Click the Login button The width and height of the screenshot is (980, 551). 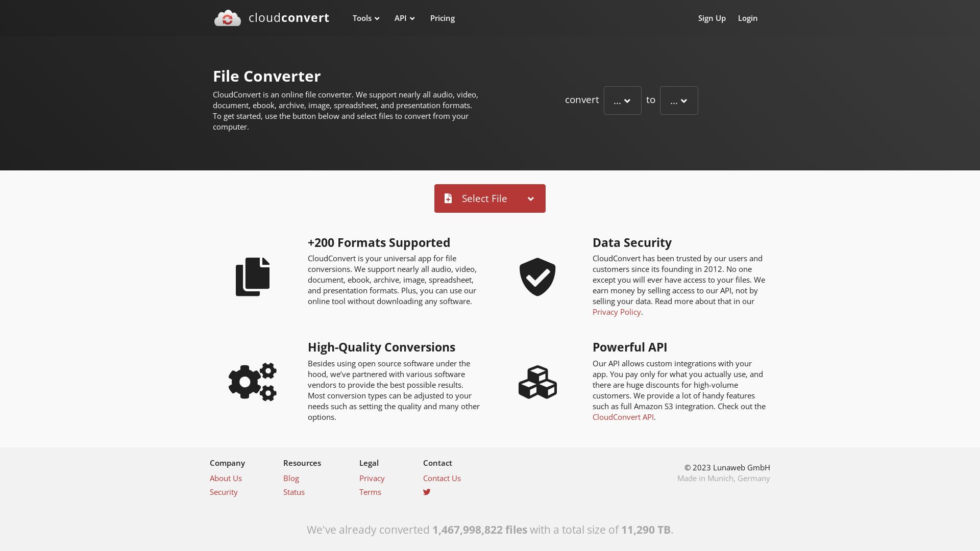[748, 18]
